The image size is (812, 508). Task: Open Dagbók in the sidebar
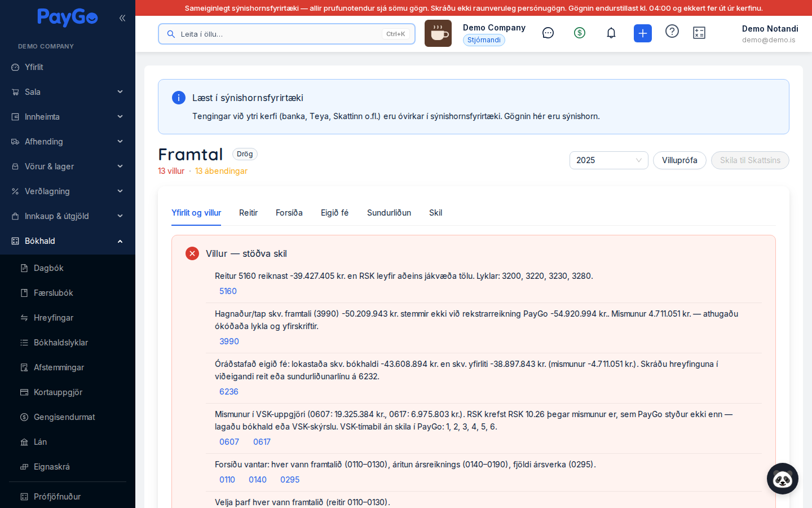68,268
